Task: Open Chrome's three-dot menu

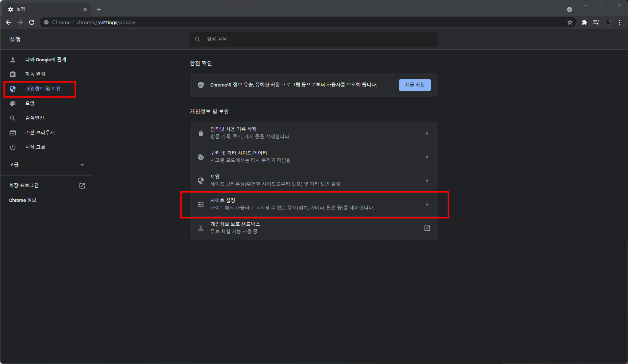Action: 620,22
